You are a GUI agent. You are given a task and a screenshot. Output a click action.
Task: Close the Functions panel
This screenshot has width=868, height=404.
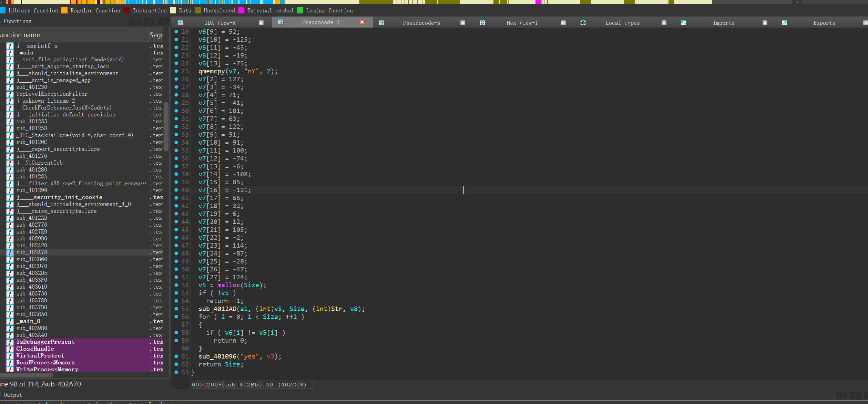click(x=163, y=21)
